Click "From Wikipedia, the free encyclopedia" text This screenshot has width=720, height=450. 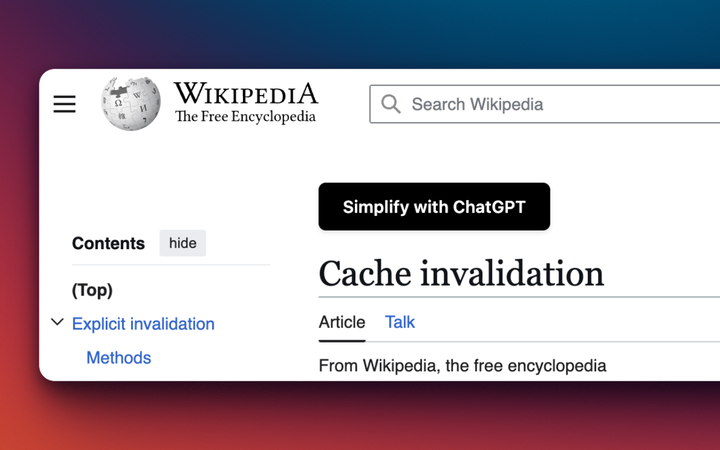462,366
